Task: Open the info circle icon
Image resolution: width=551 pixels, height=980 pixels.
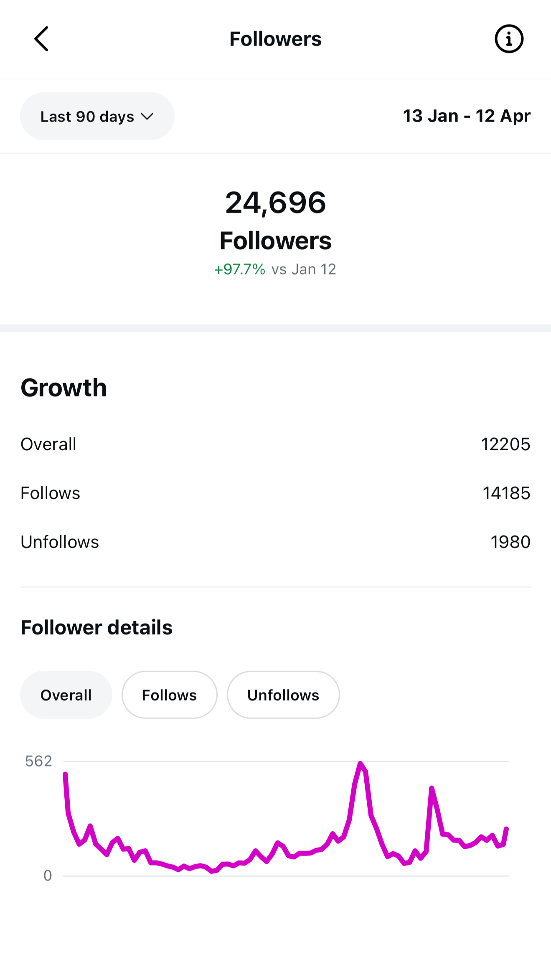Action: (509, 39)
